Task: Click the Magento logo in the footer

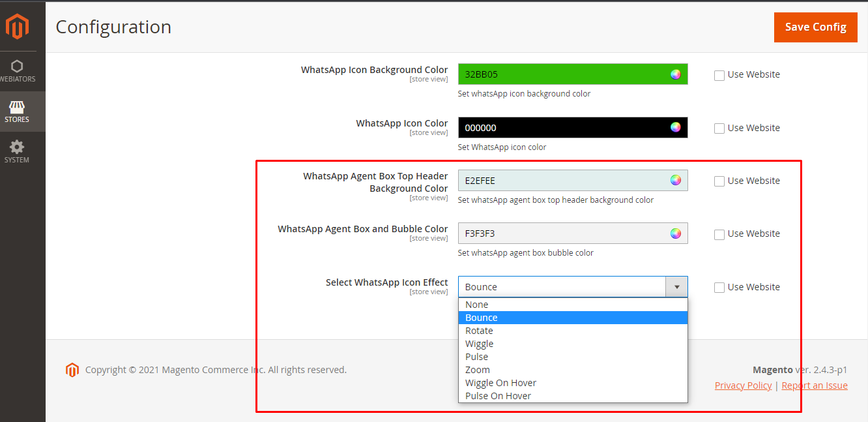Action: tap(72, 370)
